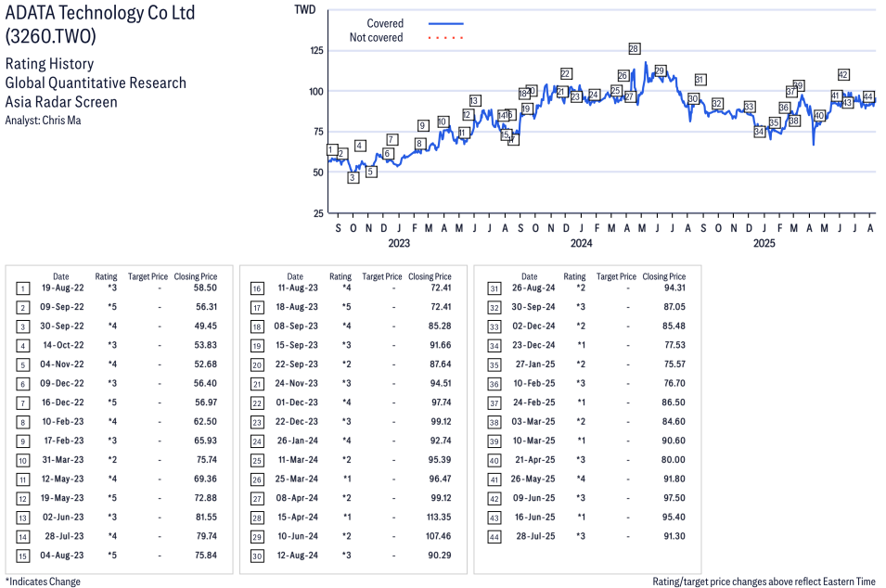Click the 2025 year axis label
Image resolution: width=886 pixels, height=588 pixels.
pos(764,243)
